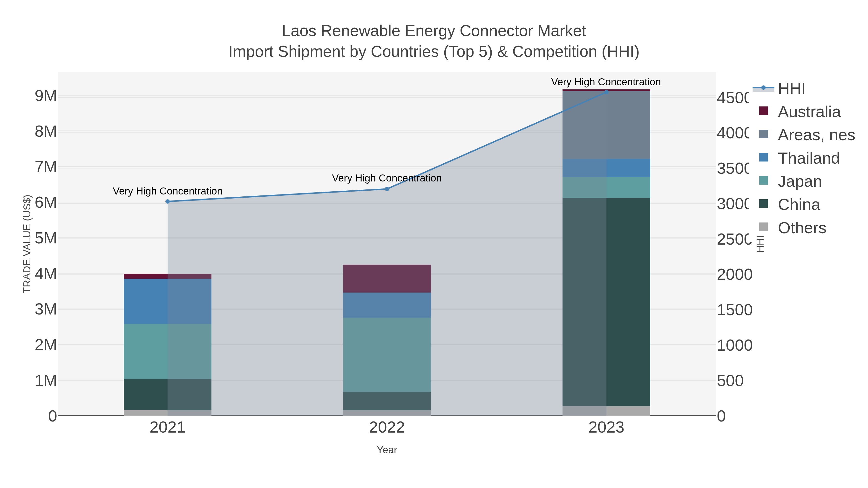Viewport: 868px width, 488px height.
Task: Toggle the HHI line legend entry
Action: click(x=779, y=89)
